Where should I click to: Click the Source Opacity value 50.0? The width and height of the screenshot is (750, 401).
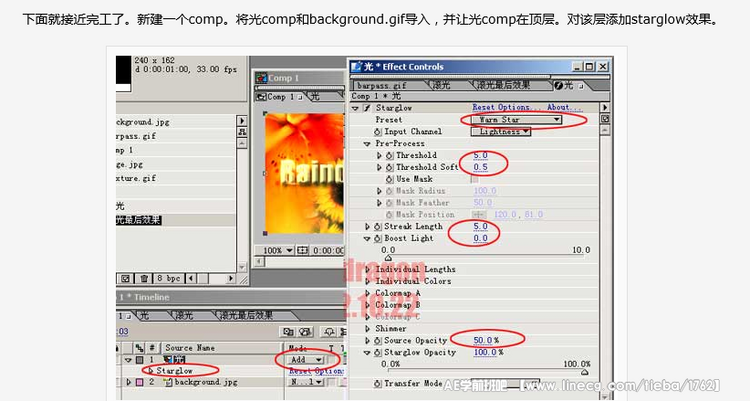coord(483,341)
